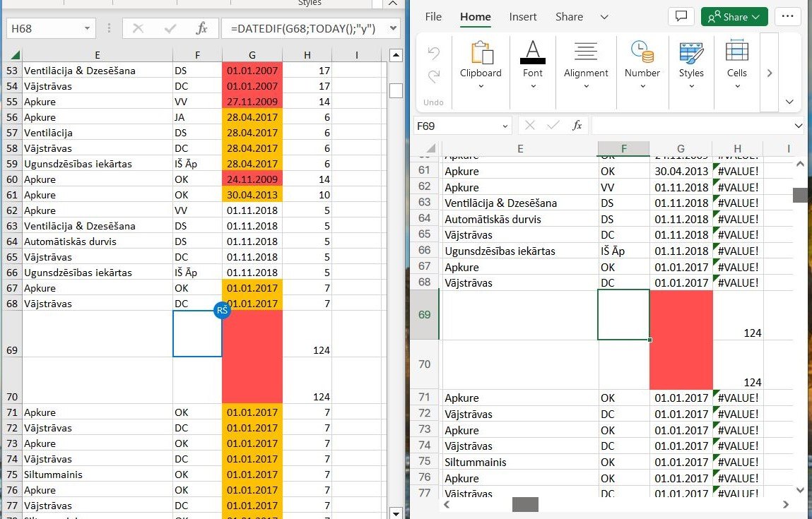812x519 pixels.
Task: Expand more ribbon tabs chevron after Share
Action: pyautogui.click(x=604, y=17)
